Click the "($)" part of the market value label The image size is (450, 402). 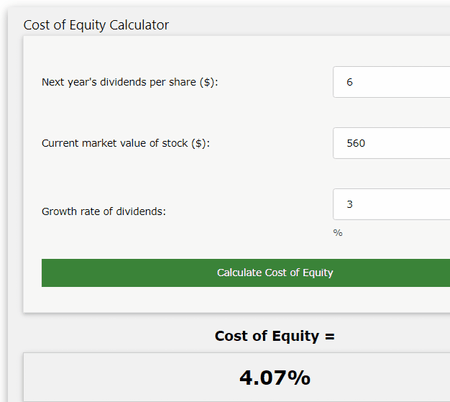tap(199, 143)
